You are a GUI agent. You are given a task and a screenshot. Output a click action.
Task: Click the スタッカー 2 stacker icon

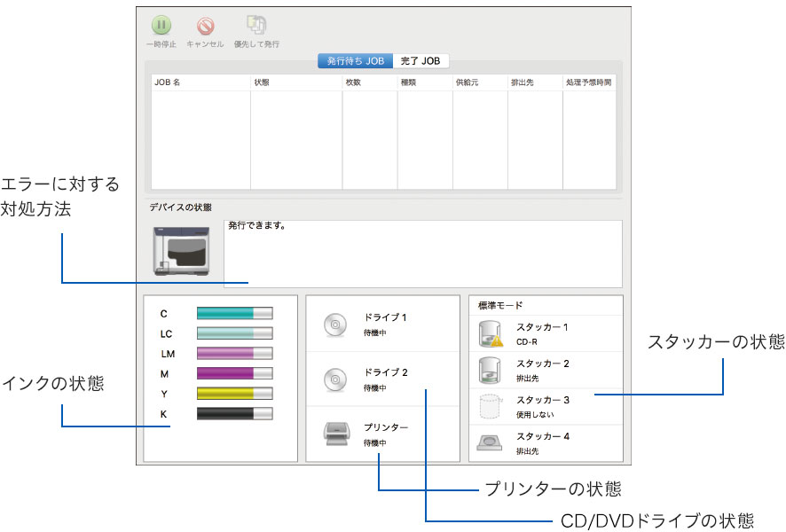click(x=490, y=369)
